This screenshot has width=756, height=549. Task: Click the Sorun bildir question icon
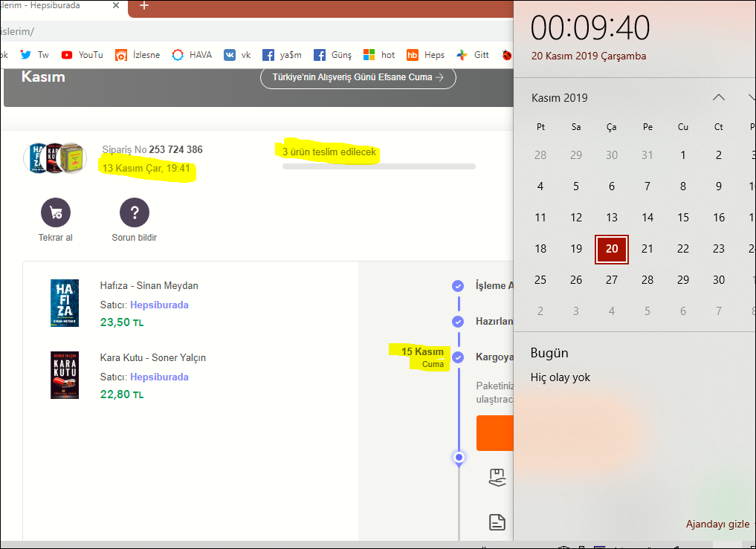134,212
